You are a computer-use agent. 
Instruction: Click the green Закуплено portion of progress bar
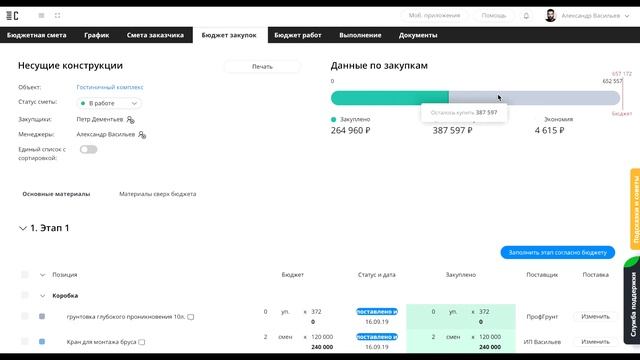[390, 98]
